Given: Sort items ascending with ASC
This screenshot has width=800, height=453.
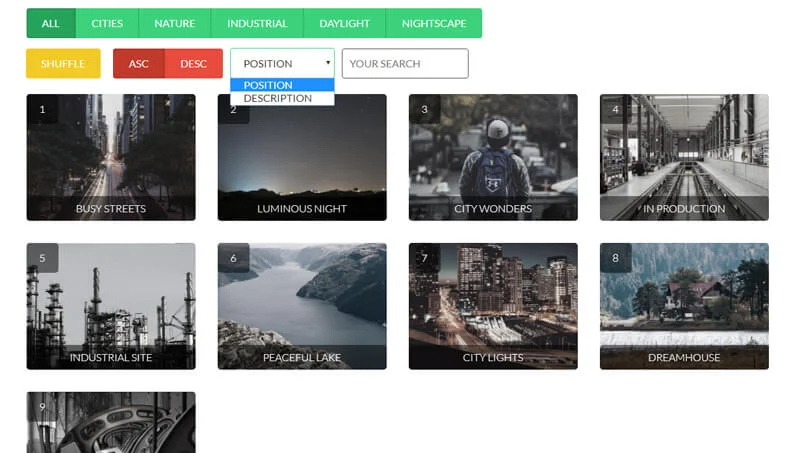Looking at the screenshot, I should 138,64.
